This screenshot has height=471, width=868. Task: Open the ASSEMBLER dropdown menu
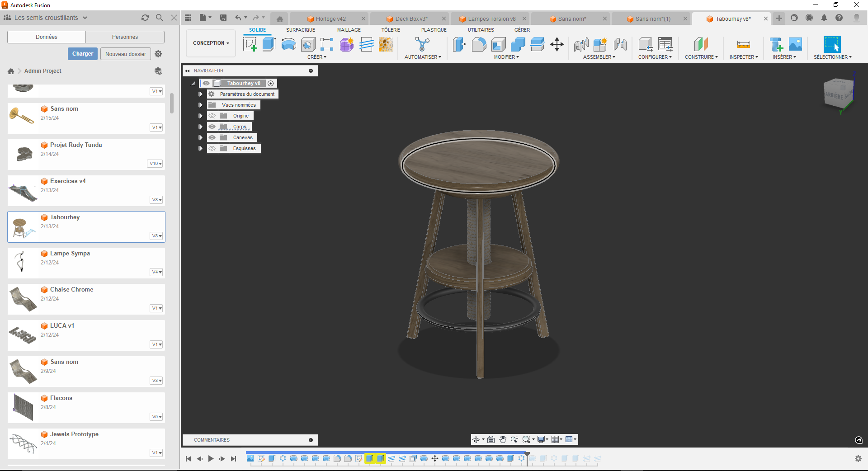pyautogui.click(x=599, y=57)
